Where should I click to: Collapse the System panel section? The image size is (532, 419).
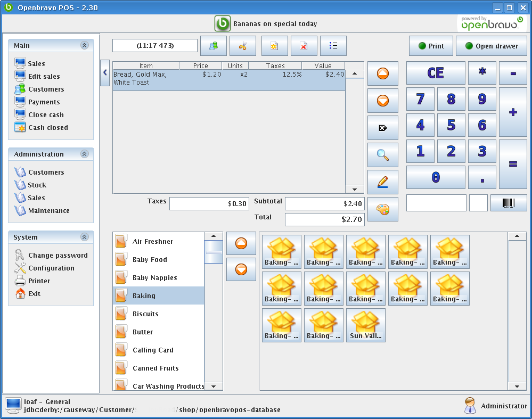pos(84,237)
